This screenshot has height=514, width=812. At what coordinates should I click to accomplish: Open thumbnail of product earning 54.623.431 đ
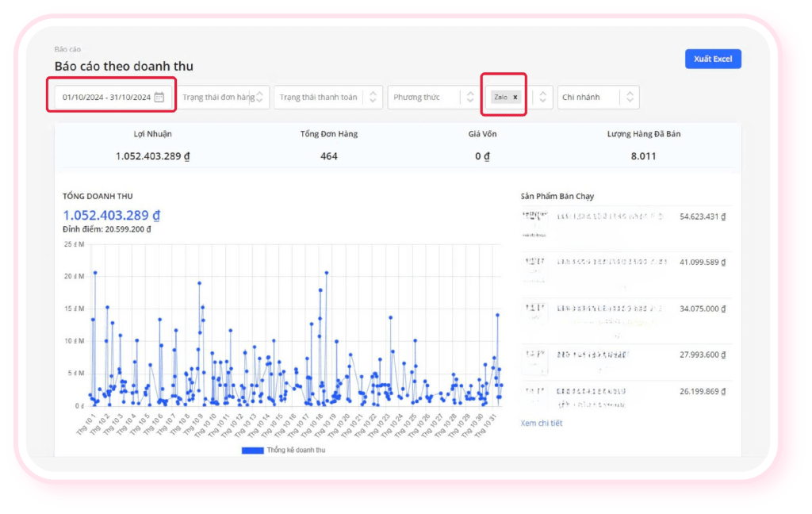pos(534,224)
